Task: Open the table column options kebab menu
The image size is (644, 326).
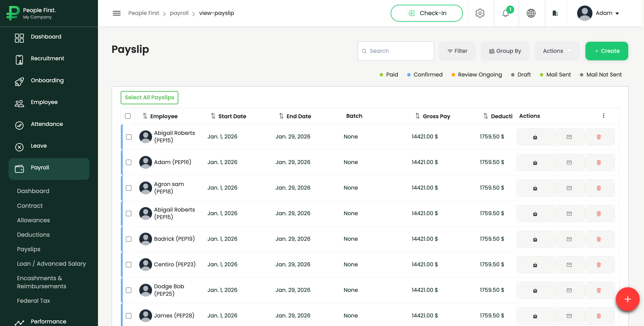Action: click(x=604, y=116)
